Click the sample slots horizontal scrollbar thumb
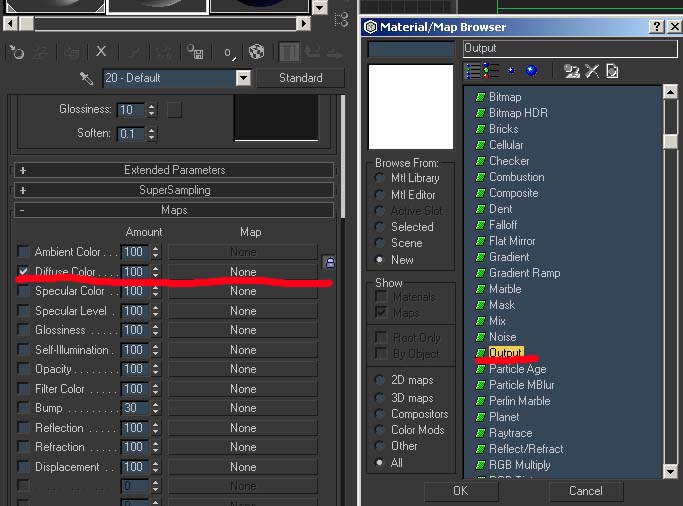The width and height of the screenshot is (683, 506). [27, 24]
